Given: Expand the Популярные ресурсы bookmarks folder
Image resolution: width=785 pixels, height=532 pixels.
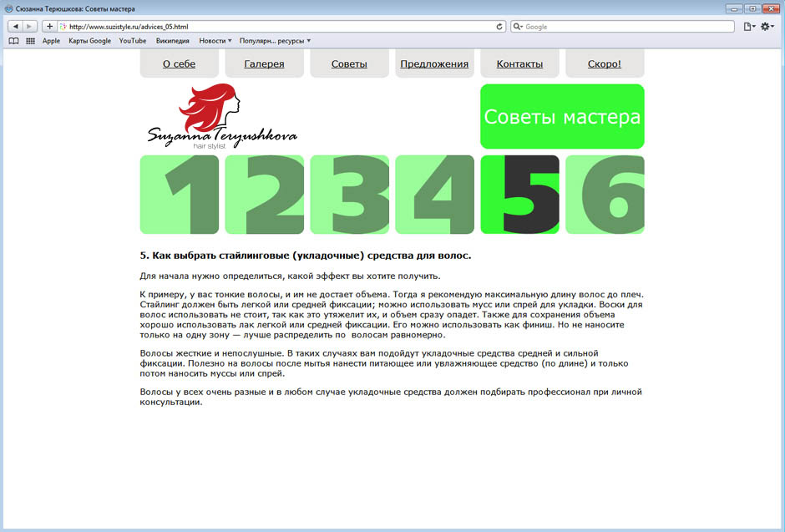Looking at the screenshot, I should [275, 40].
